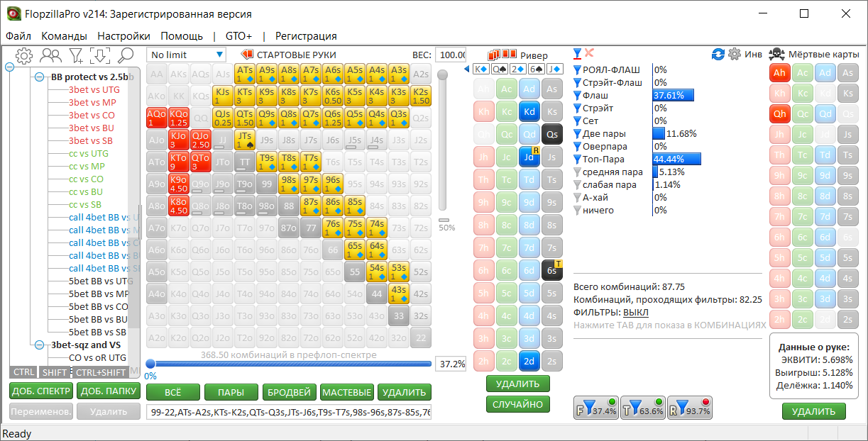Select the cc vs CO tree item

86,179
